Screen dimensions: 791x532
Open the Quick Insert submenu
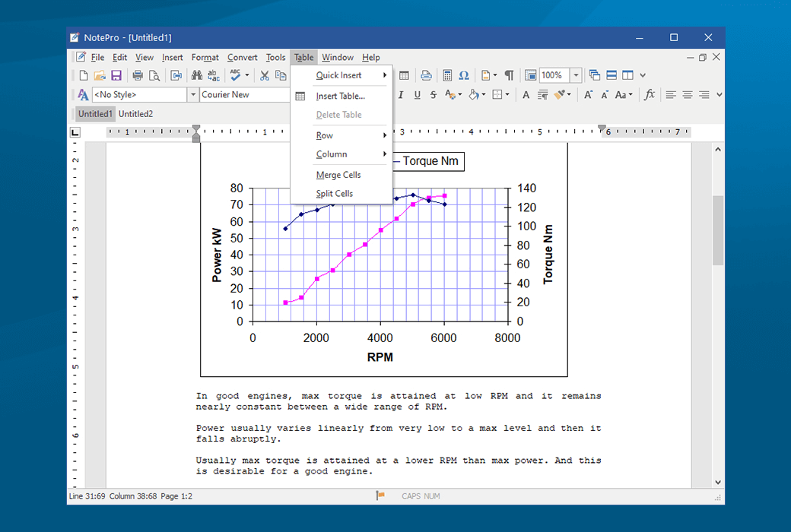pos(341,75)
